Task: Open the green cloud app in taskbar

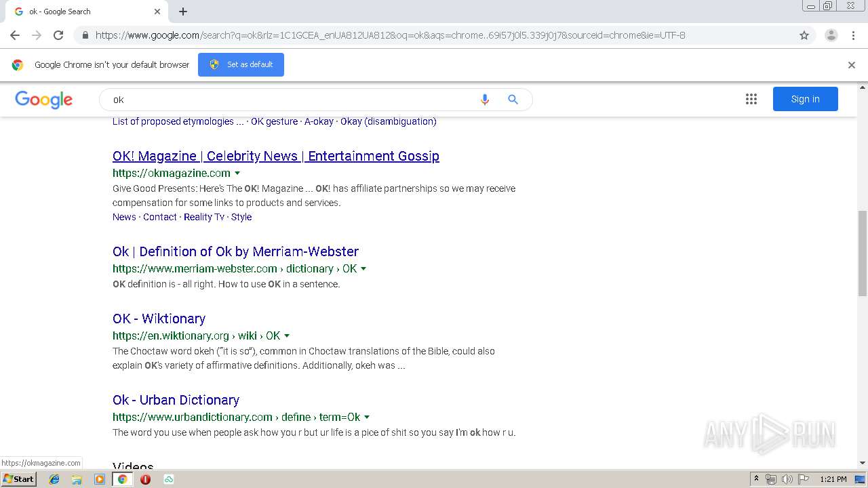Action: [x=168, y=479]
